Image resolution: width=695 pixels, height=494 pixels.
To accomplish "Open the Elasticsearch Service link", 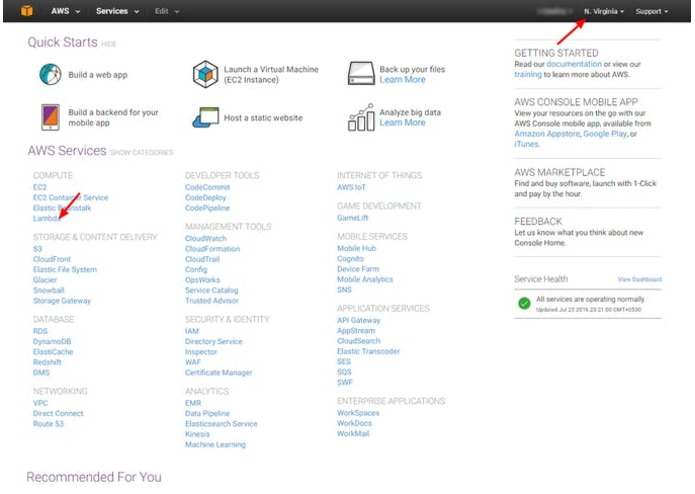I will tap(221, 424).
